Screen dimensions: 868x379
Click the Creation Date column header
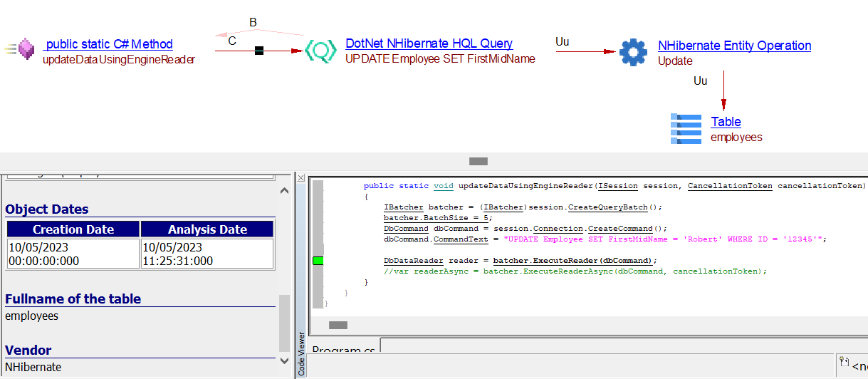(x=73, y=229)
